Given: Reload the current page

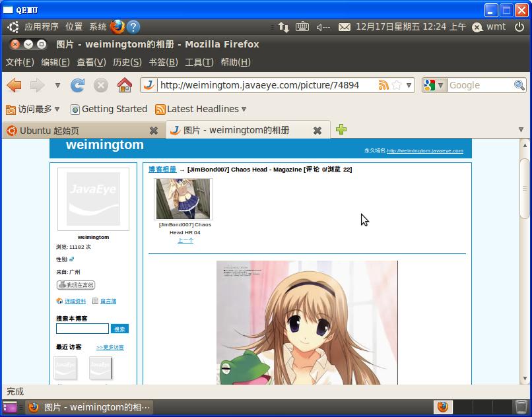Looking at the screenshot, I should pos(78,85).
